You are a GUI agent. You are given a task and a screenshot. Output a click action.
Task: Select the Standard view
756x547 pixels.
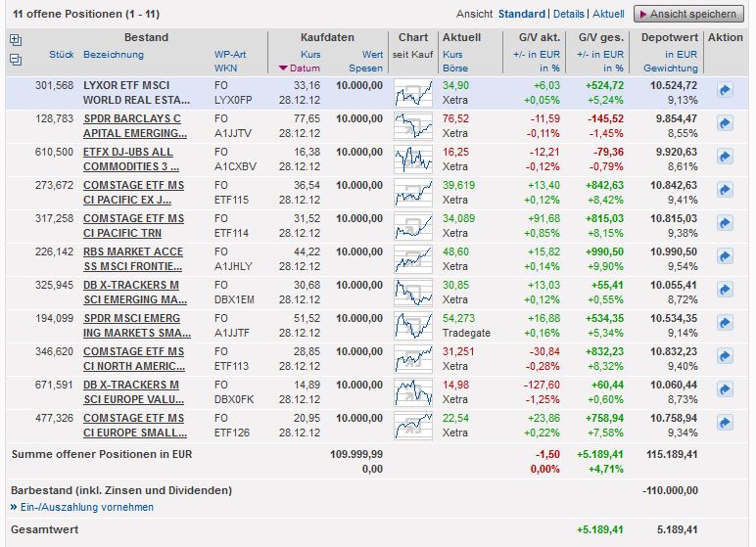[x=521, y=15]
